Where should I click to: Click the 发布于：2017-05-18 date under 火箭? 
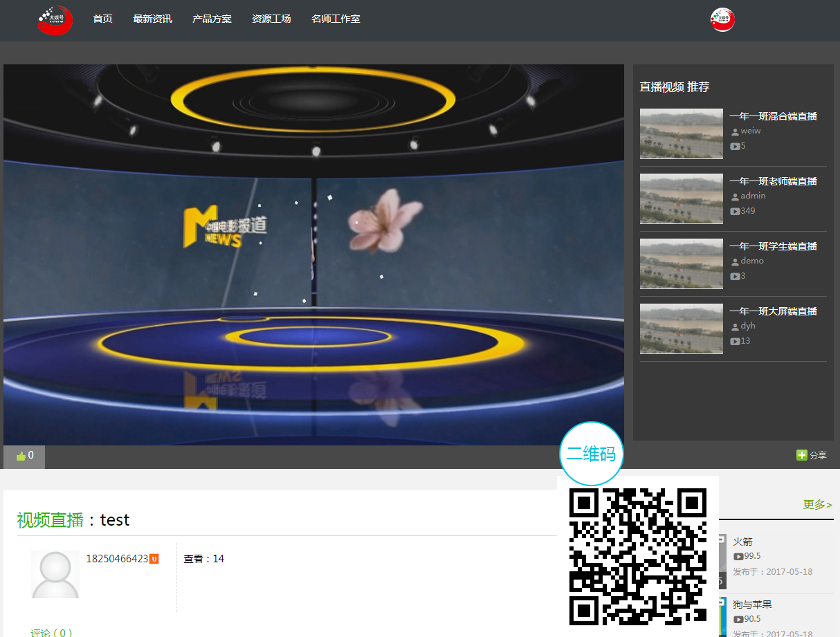pyautogui.click(x=773, y=572)
